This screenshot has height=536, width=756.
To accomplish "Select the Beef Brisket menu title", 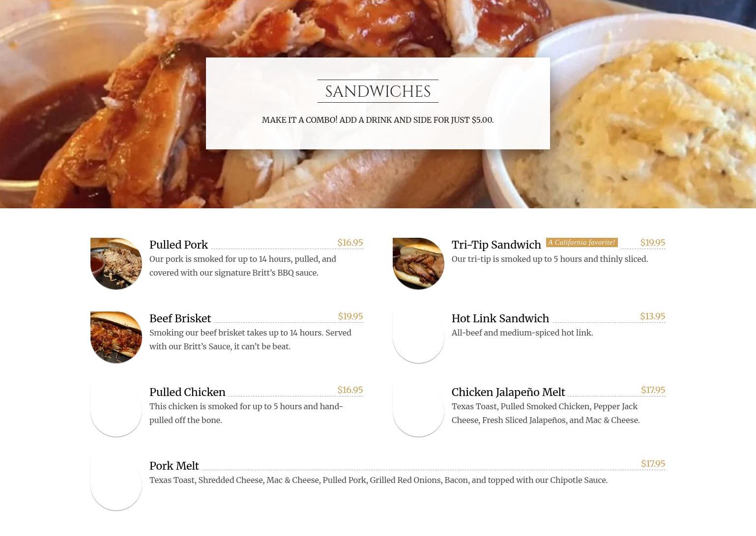I will (x=180, y=318).
